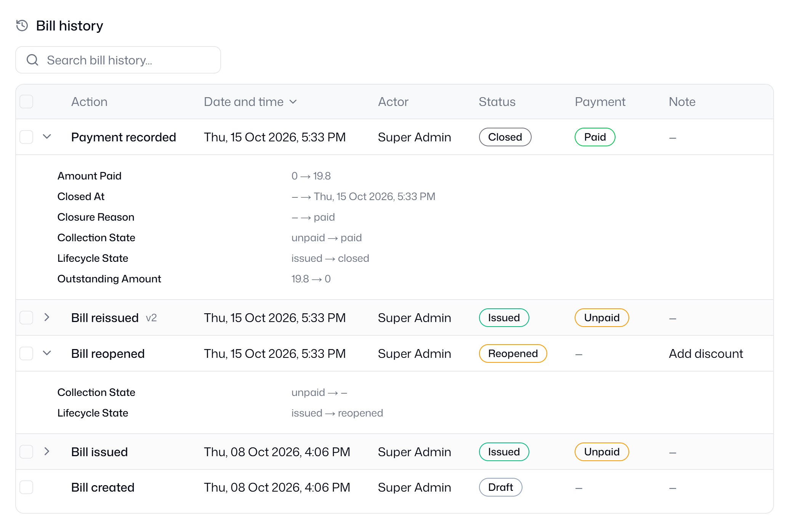This screenshot has width=790, height=532.
Task: Toggle the select-all header checkbox
Action: 26,102
